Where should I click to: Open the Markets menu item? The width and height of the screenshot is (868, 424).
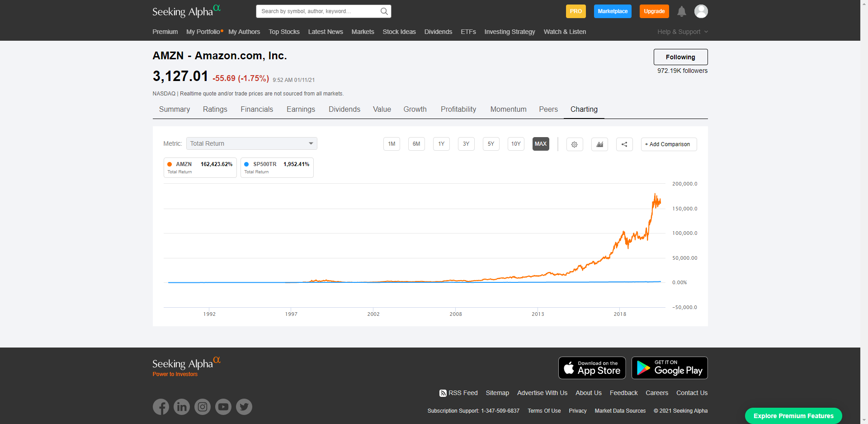coord(363,32)
